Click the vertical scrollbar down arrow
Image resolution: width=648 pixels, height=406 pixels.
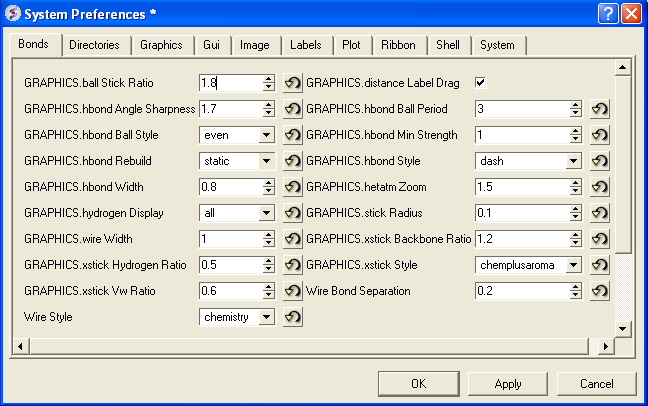(622, 328)
